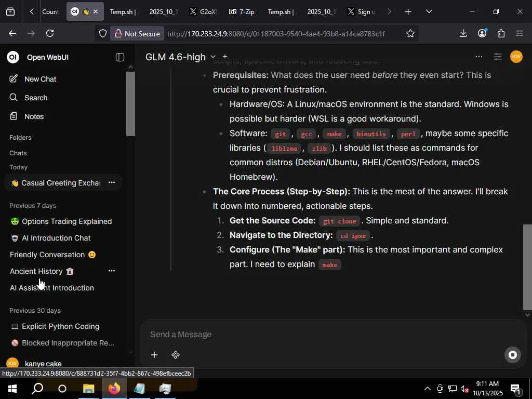Image resolution: width=532 pixels, height=399 pixels.
Task: Close the active Open WebUI tab
Action: [x=96, y=11]
